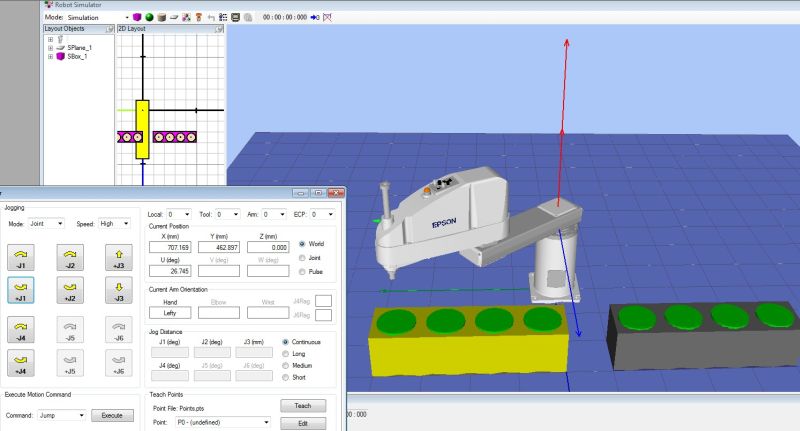
Task: Click the +J3 up arrow jog button
Action: 118,259
